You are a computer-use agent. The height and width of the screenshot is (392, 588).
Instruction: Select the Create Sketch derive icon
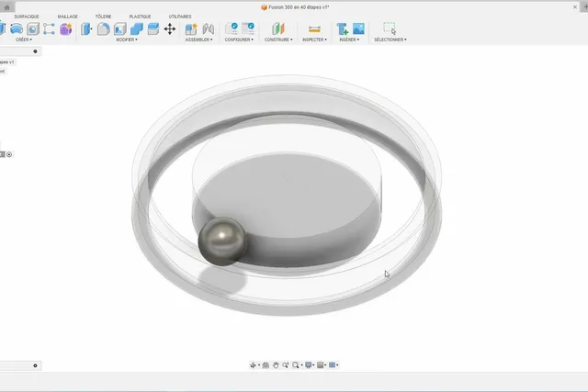33,29
